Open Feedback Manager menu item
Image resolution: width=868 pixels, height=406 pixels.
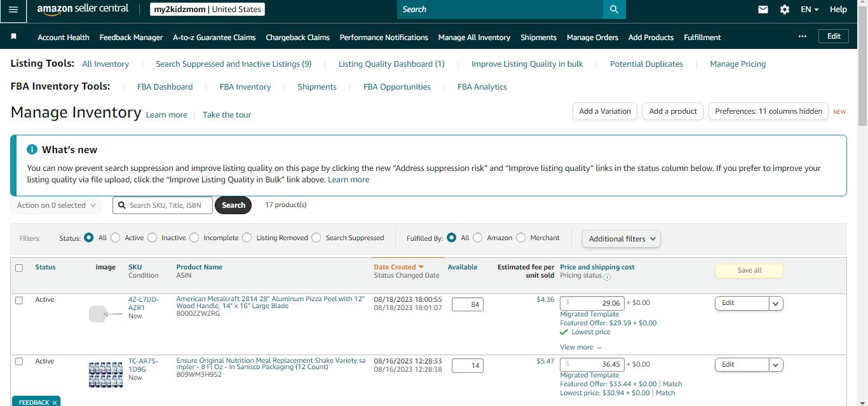click(131, 37)
